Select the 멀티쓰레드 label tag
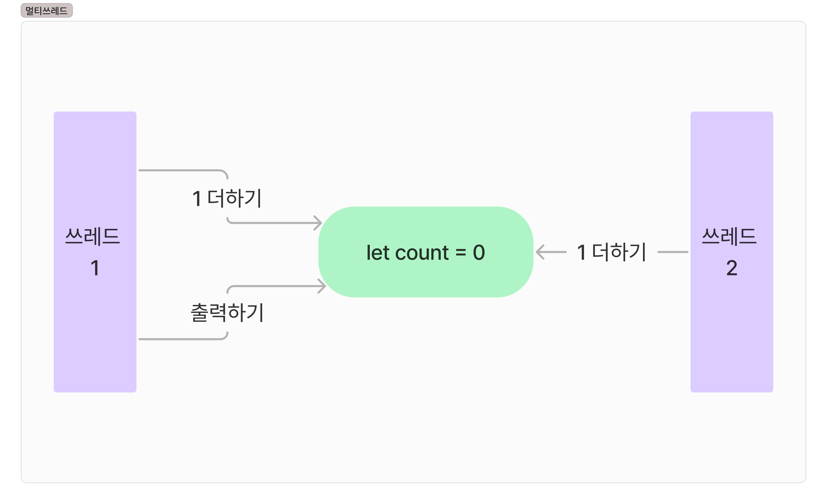 click(47, 10)
